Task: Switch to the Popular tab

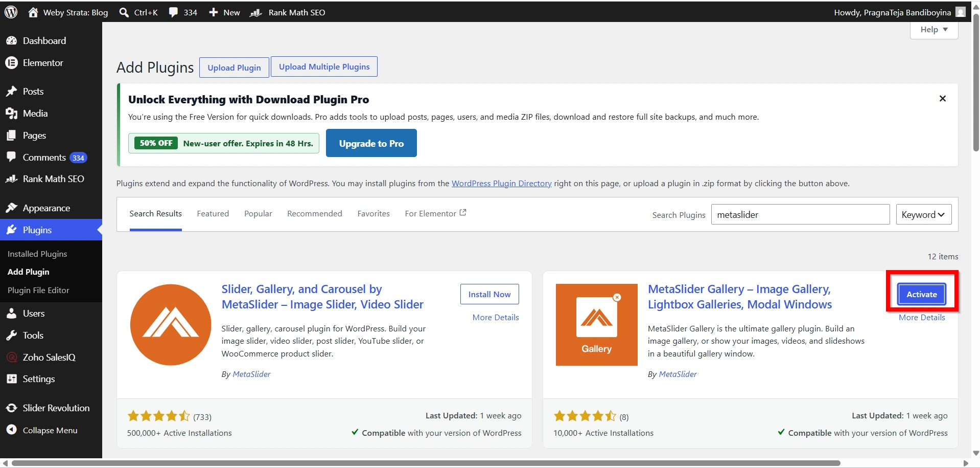Action: [258, 214]
